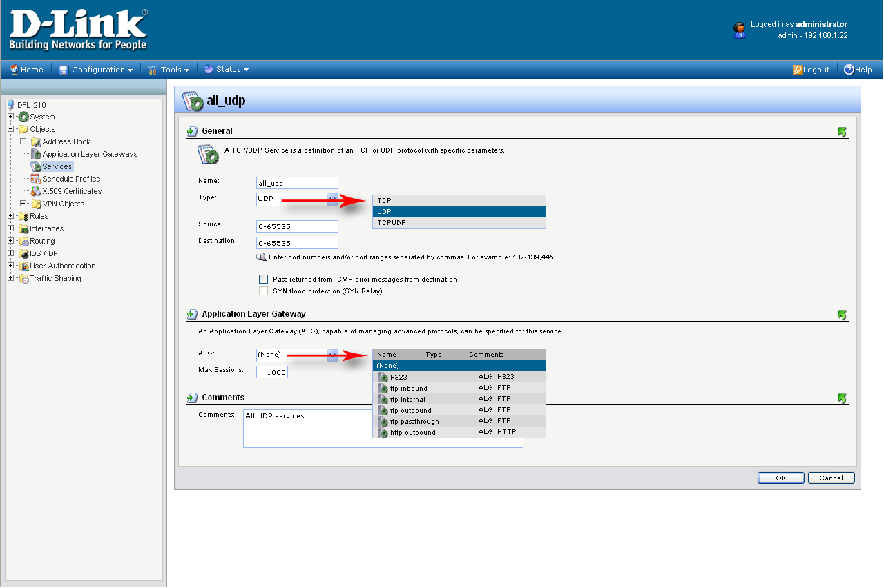
Task: Click the Max Sessions field
Action: point(272,372)
